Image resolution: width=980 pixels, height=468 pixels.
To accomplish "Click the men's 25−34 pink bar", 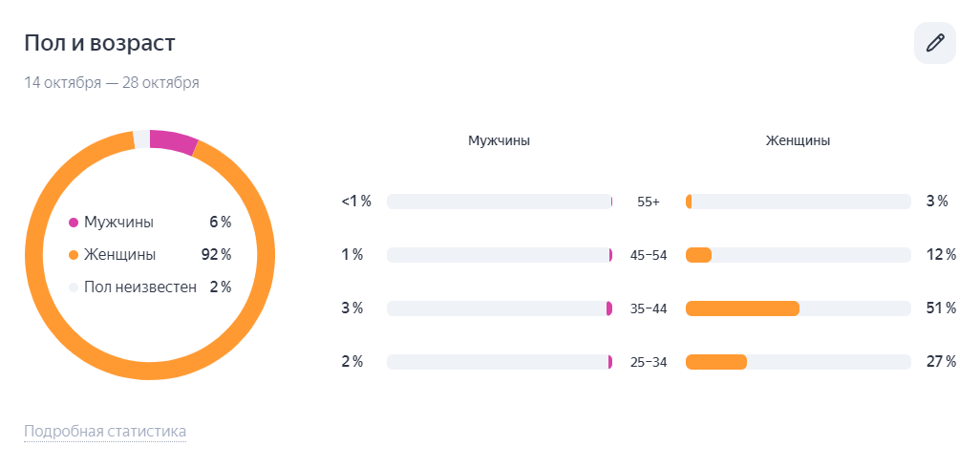I will click(609, 362).
